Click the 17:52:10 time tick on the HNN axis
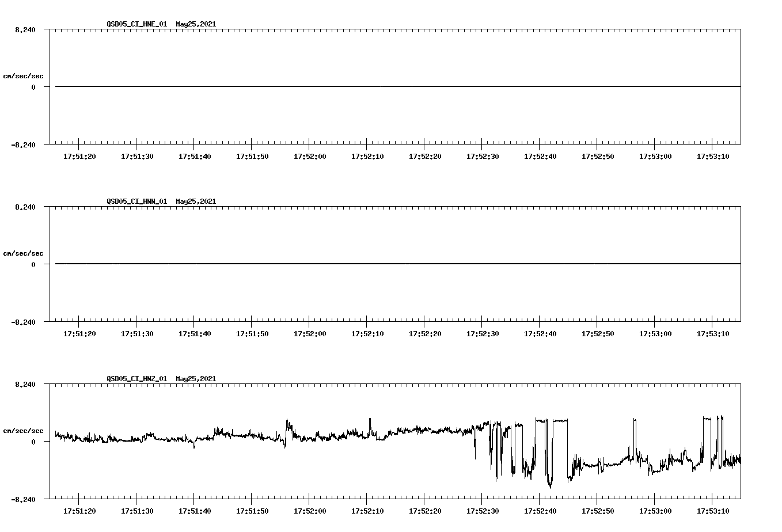This screenshot has height=532, width=782. point(367,333)
